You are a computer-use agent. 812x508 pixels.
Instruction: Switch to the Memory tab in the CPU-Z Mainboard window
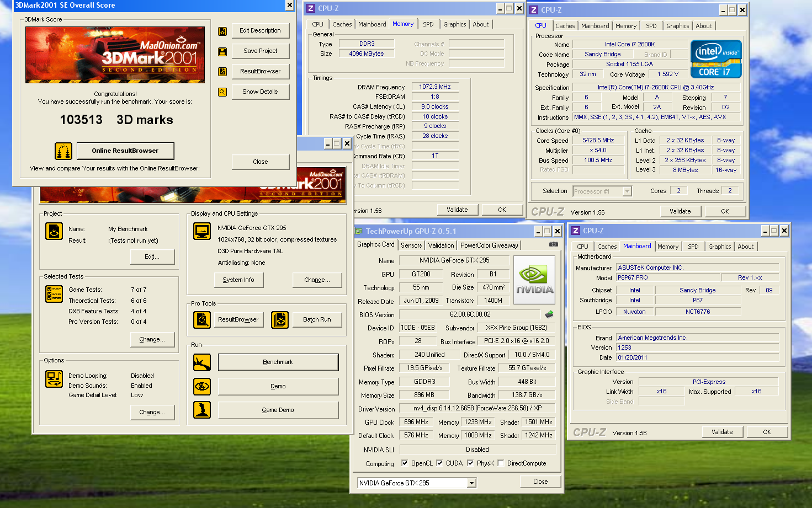point(668,247)
